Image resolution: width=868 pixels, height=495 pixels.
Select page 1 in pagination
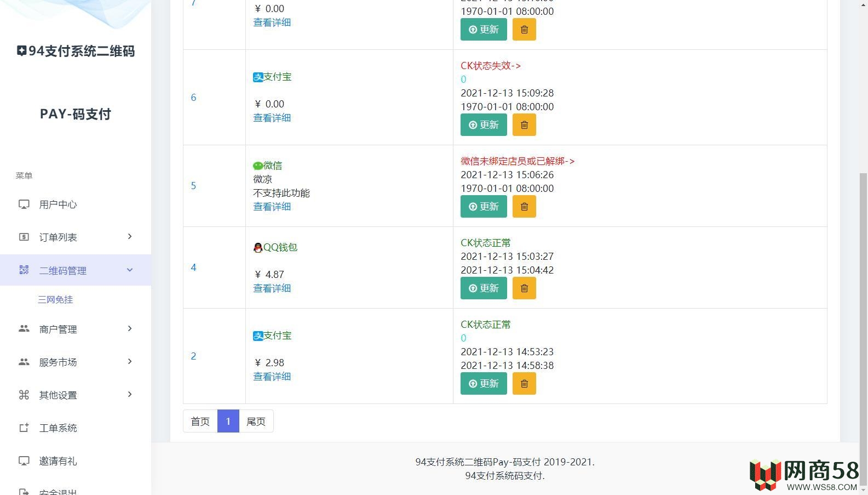pyautogui.click(x=228, y=421)
